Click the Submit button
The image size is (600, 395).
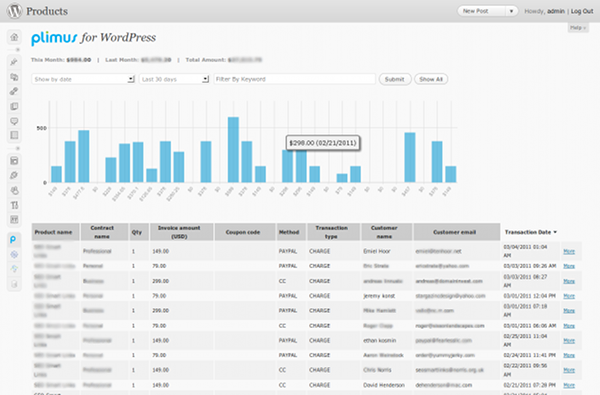[395, 79]
